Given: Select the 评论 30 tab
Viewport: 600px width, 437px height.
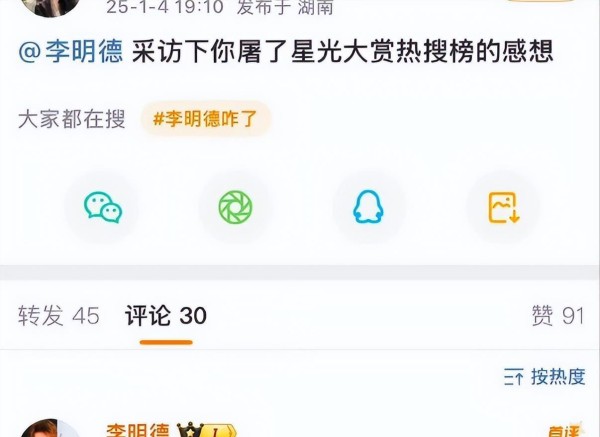Looking at the screenshot, I should [x=166, y=316].
